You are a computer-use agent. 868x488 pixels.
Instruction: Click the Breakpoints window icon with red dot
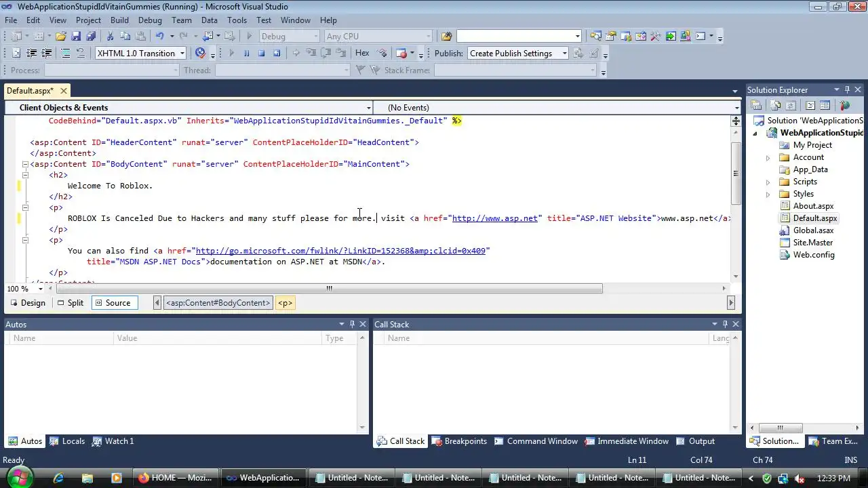(400, 53)
